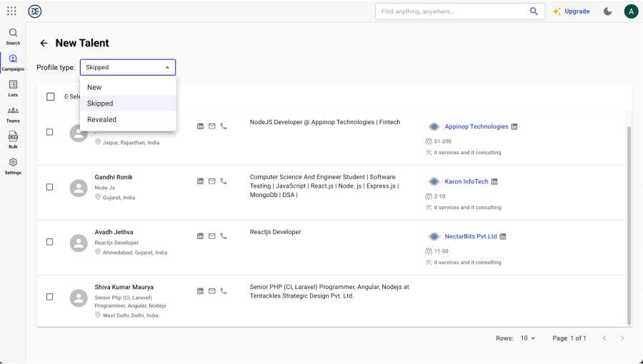Screen dimensions: 643x364
Task: Click phone icon for Avadh Jethva
Action: click(x=224, y=236)
